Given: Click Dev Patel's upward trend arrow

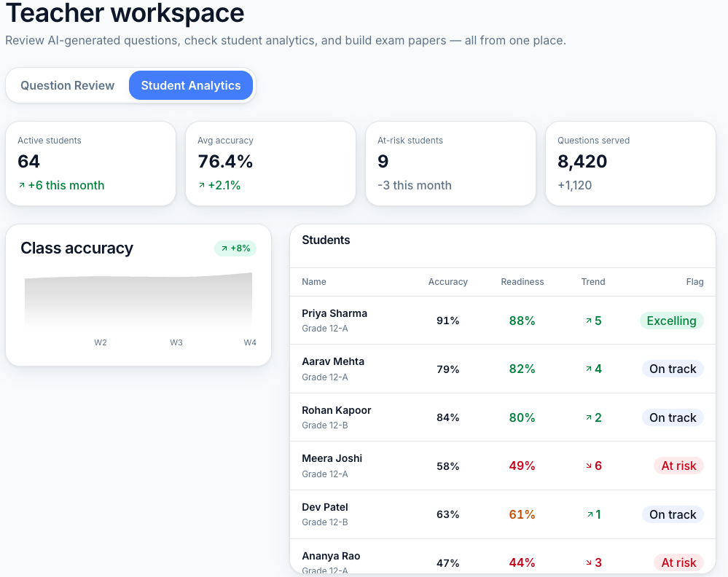Looking at the screenshot, I should click(x=590, y=514).
